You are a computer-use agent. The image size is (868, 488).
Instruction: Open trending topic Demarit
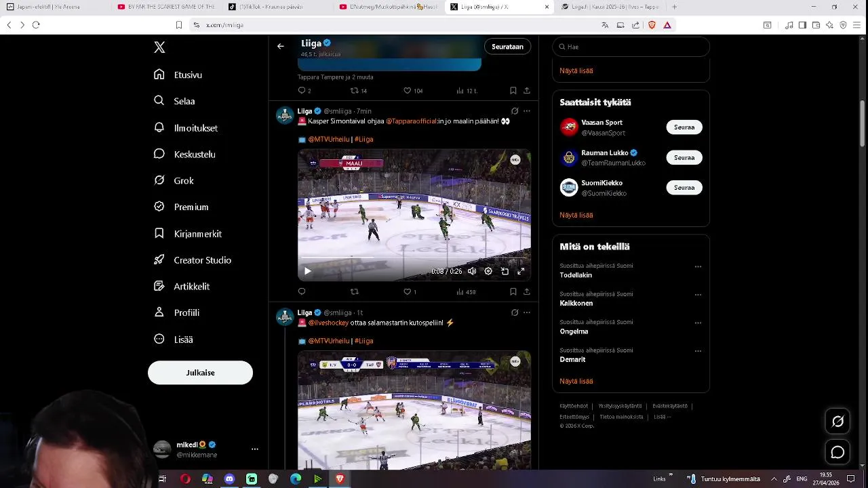coord(572,360)
